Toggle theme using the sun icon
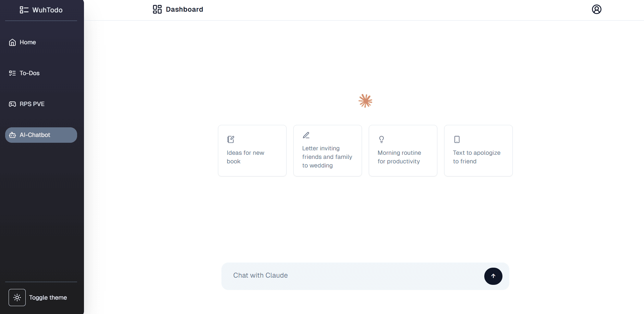 [17, 297]
